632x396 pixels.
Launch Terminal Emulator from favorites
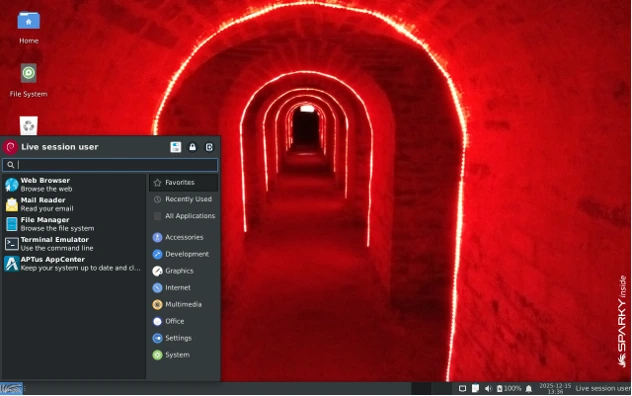74,244
